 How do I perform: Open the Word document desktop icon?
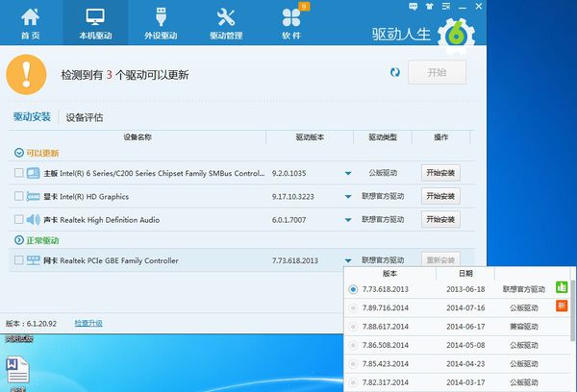(x=17, y=371)
